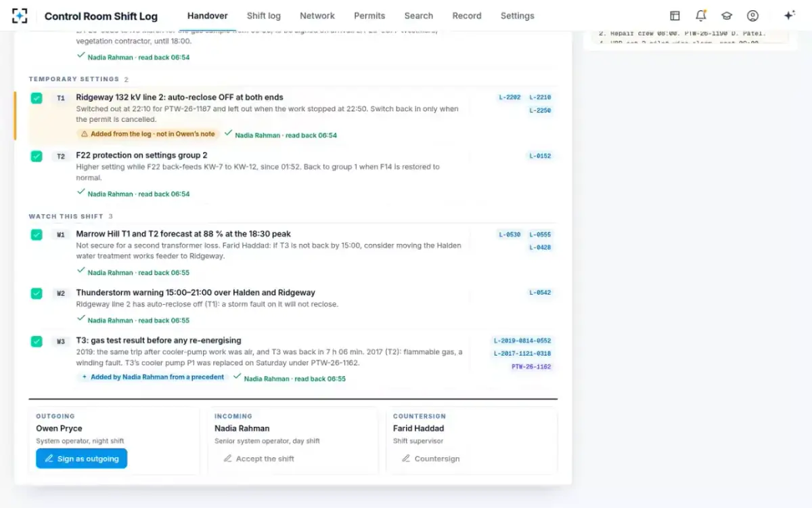Click the graduation cap training icon

pyautogui.click(x=727, y=16)
